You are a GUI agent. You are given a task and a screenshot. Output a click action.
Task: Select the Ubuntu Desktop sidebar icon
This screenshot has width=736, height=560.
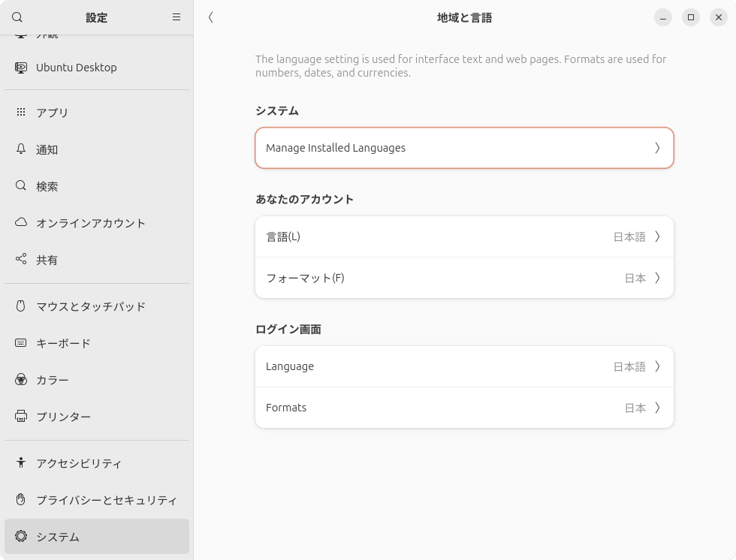pyautogui.click(x=20, y=67)
